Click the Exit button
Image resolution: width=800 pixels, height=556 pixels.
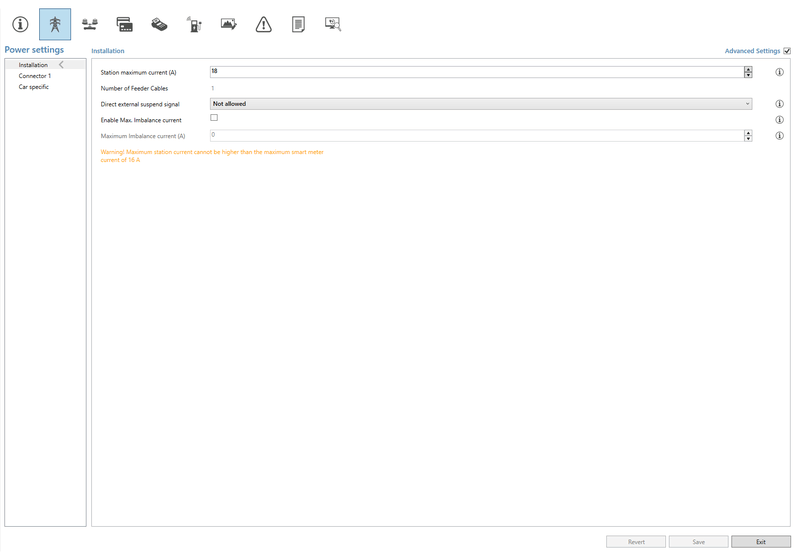[x=761, y=542]
